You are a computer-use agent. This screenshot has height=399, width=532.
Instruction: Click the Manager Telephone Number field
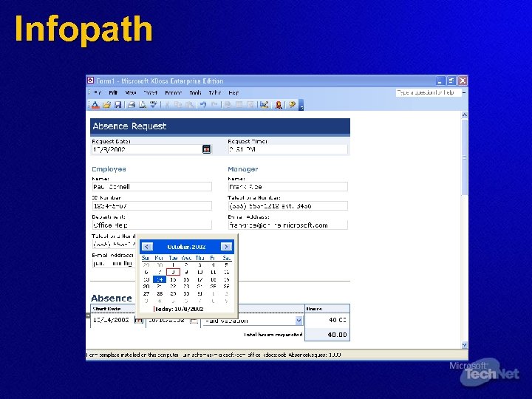tap(288, 206)
